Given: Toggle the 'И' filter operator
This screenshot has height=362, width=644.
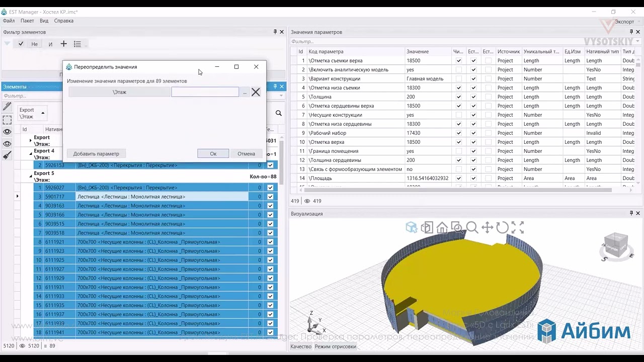Looking at the screenshot, I should [x=50, y=44].
